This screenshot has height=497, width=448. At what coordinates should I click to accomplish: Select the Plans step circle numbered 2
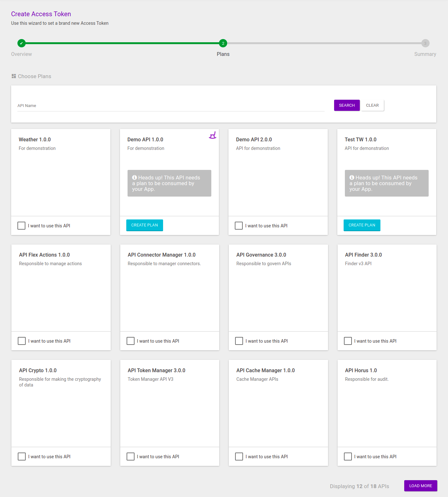tap(223, 43)
